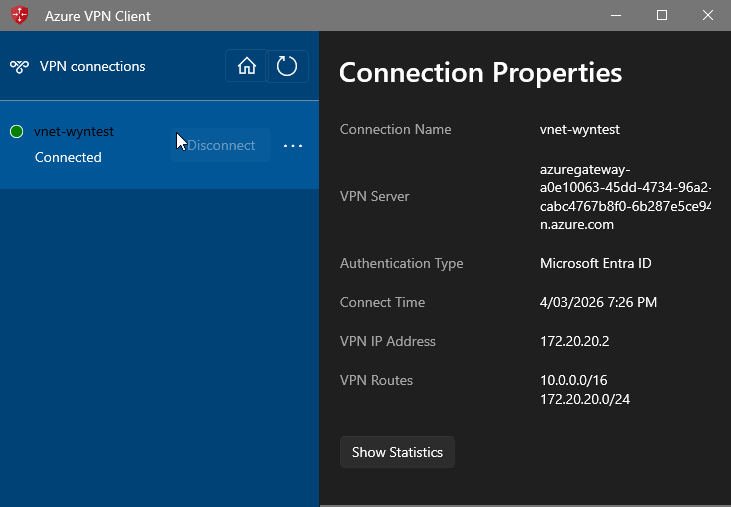Click the Show Statistics button

(397, 452)
